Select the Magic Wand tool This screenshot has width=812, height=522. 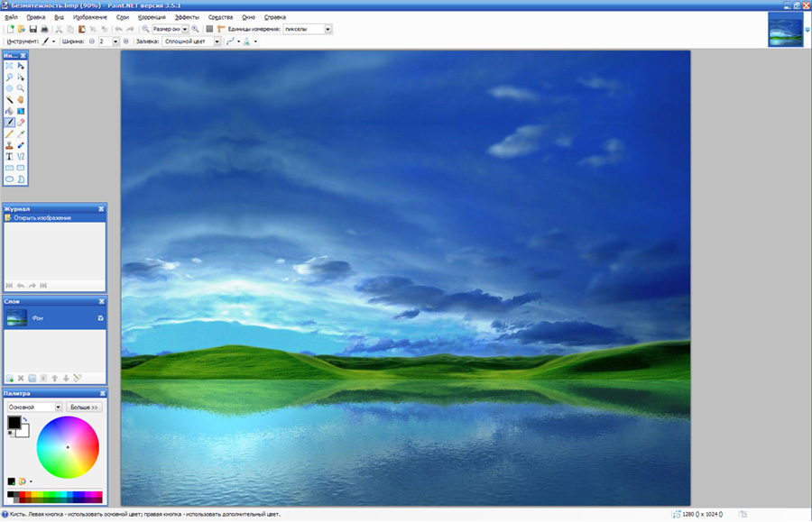pos(9,99)
